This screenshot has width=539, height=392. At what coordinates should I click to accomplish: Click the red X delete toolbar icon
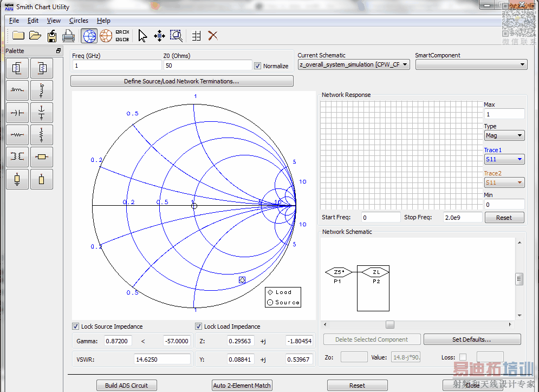coord(213,36)
